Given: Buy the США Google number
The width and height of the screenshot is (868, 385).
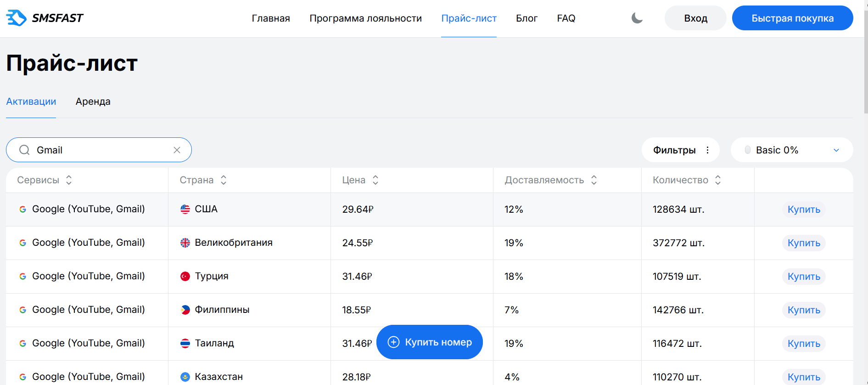Looking at the screenshot, I should pos(804,209).
